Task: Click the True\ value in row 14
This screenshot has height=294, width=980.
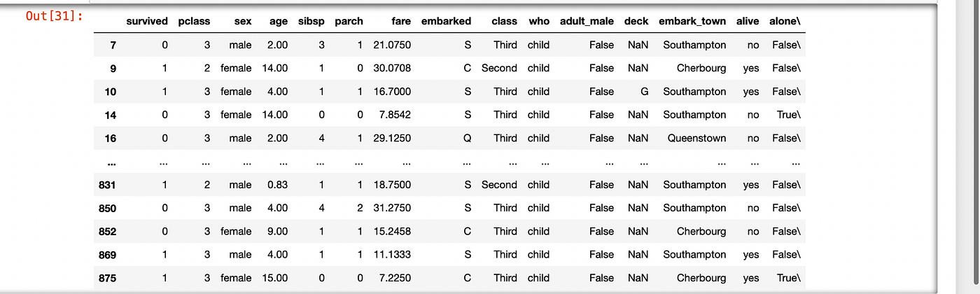Action: (x=786, y=115)
